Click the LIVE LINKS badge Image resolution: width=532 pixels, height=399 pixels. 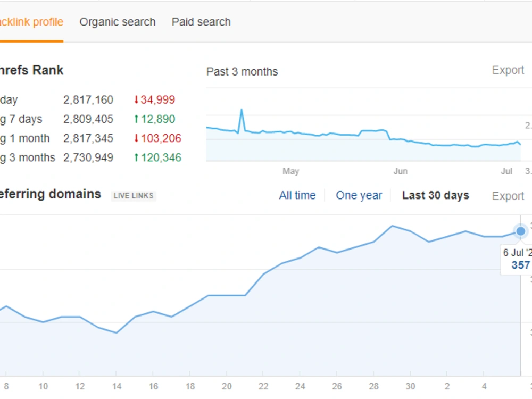click(134, 196)
